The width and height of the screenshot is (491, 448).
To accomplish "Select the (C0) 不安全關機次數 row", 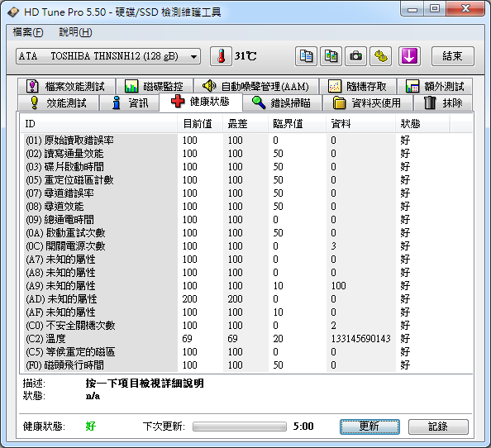I will point(246,326).
